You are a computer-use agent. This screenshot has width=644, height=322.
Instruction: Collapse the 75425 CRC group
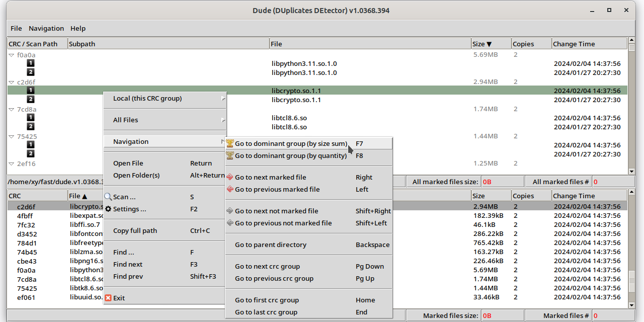(x=12, y=137)
